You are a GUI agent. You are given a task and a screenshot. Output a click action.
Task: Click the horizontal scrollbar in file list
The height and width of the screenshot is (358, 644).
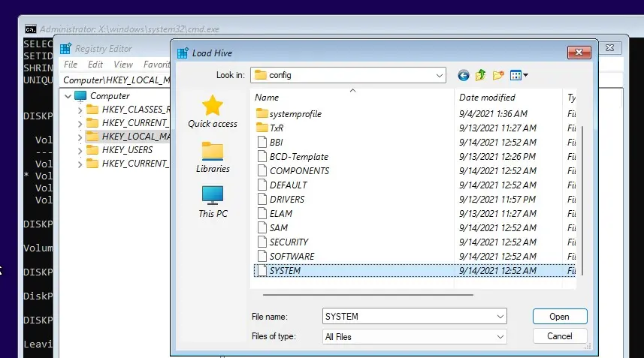[x=368, y=294]
